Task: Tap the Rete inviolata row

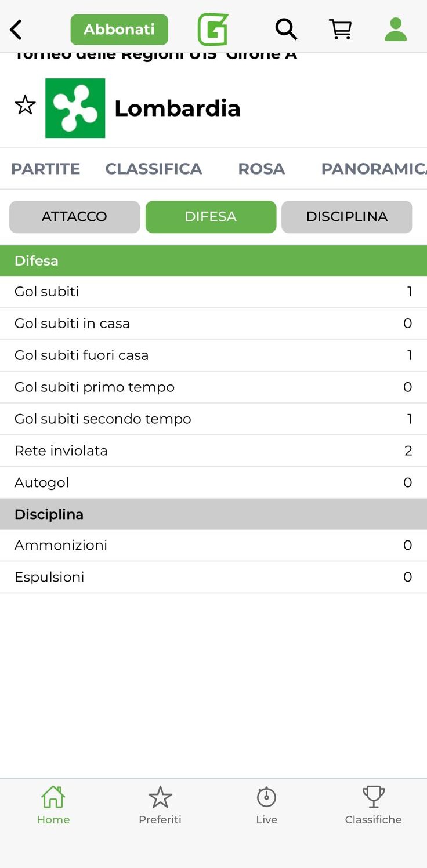Action: (x=213, y=451)
